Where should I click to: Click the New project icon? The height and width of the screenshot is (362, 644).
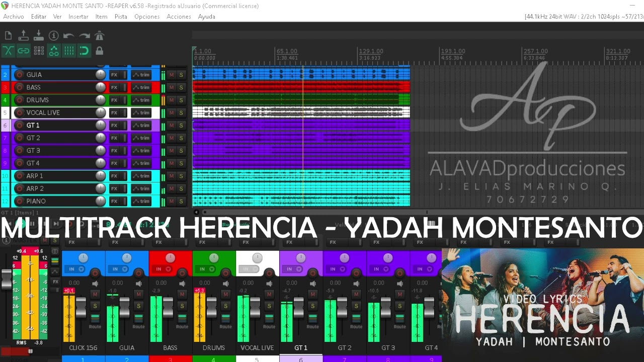click(8, 36)
